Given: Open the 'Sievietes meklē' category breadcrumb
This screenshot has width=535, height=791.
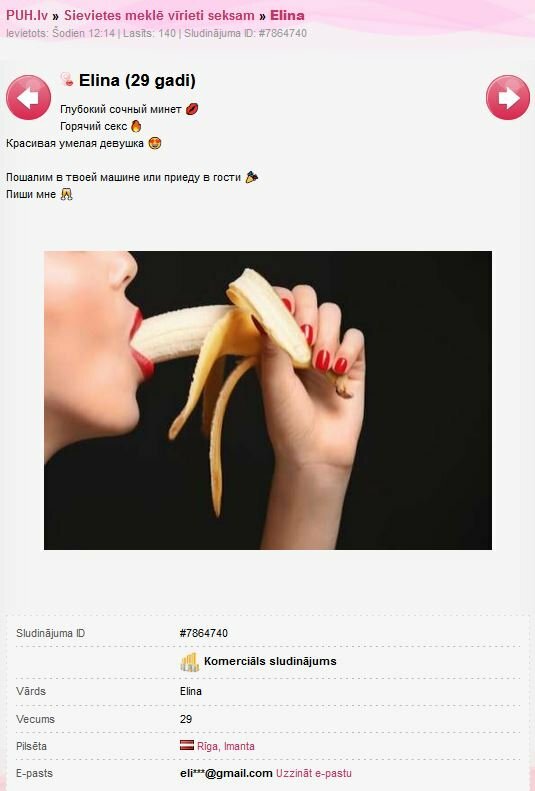Looking at the screenshot, I should tap(159, 15).
